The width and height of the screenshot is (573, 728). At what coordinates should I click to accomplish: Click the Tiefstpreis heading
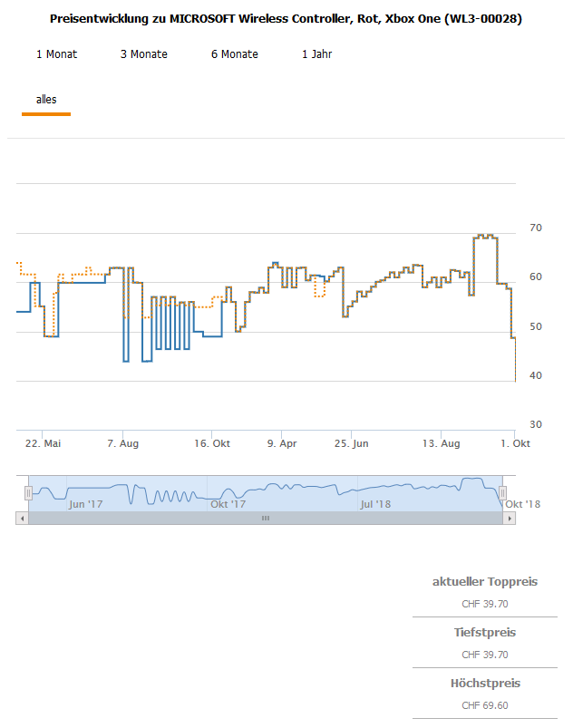(x=484, y=633)
